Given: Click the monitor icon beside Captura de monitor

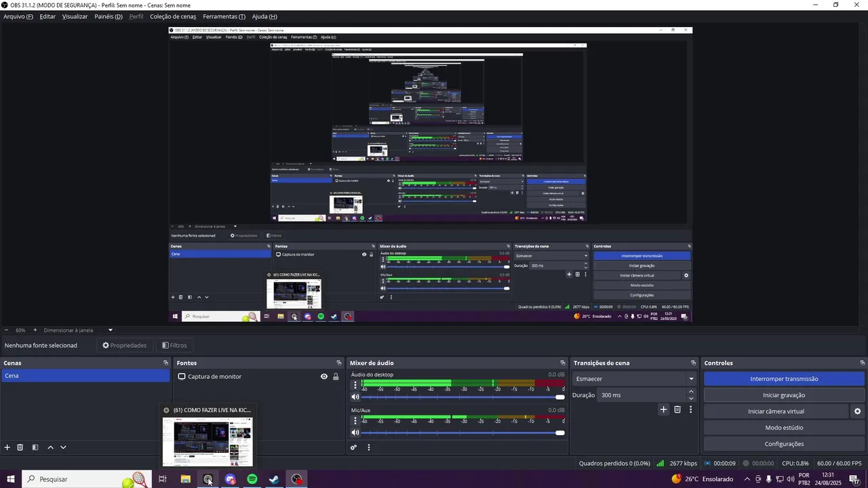Looking at the screenshot, I should pos(182,377).
